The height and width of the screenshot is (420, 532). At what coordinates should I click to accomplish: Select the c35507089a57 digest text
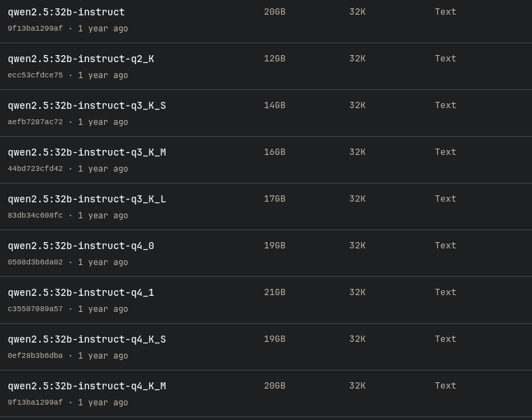pyautogui.click(x=35, y=309)
